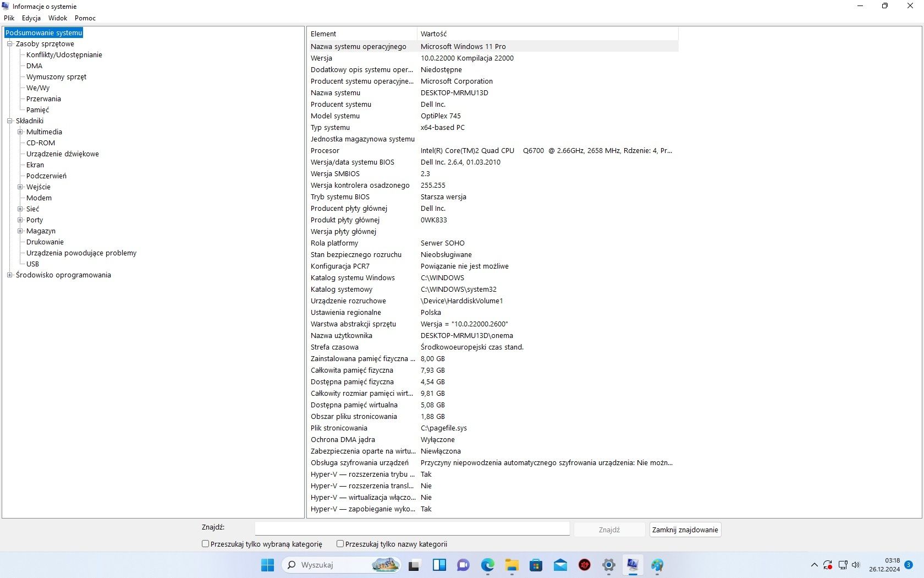
Task: Expand the Wejście node
Action: point(20,187)
